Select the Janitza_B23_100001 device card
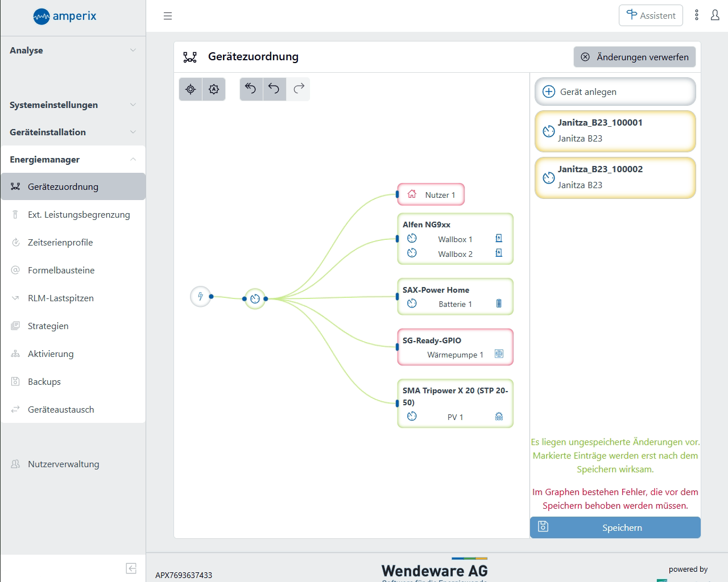Screen dimensions: 728x582 [615, 131]
